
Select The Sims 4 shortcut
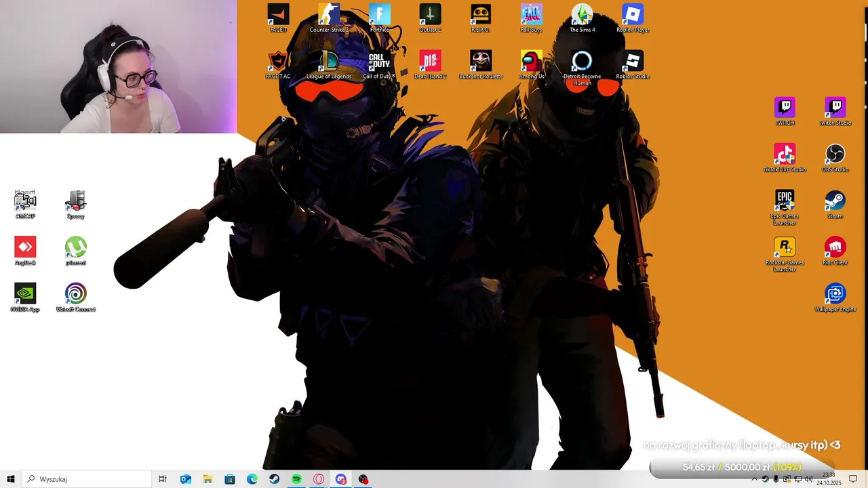pyautogui.click(x=583, y=18)
